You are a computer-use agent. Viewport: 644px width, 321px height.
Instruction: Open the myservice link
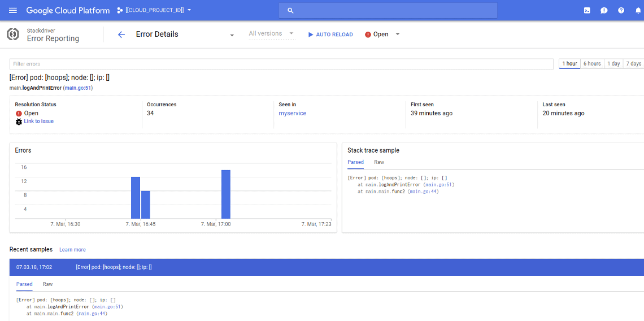pyautogui.click(x=292, y=113)
